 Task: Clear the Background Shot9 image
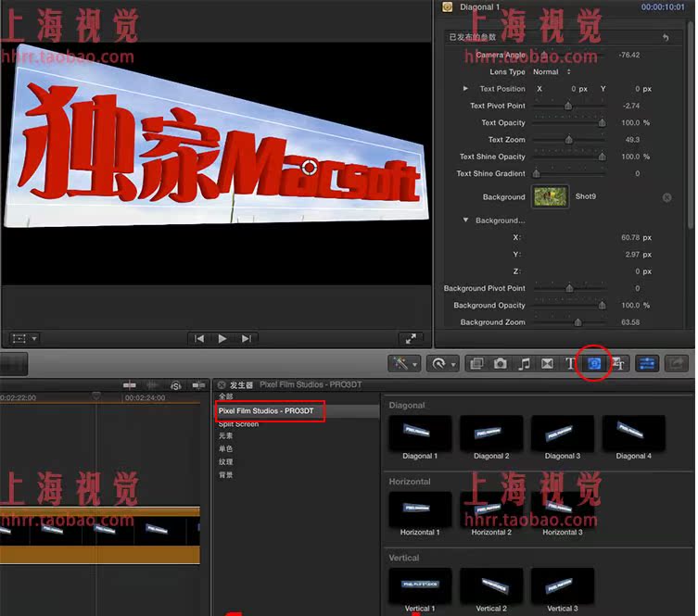click(666, 197)
